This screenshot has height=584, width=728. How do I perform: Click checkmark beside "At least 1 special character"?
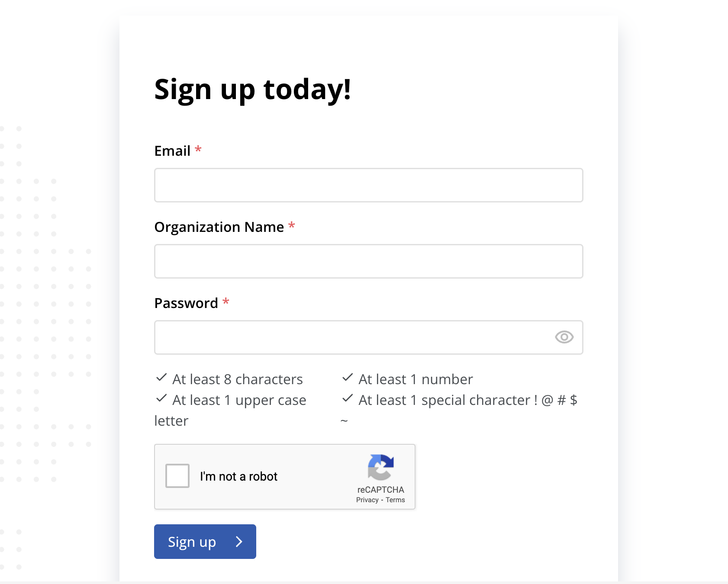pos(348,398)
